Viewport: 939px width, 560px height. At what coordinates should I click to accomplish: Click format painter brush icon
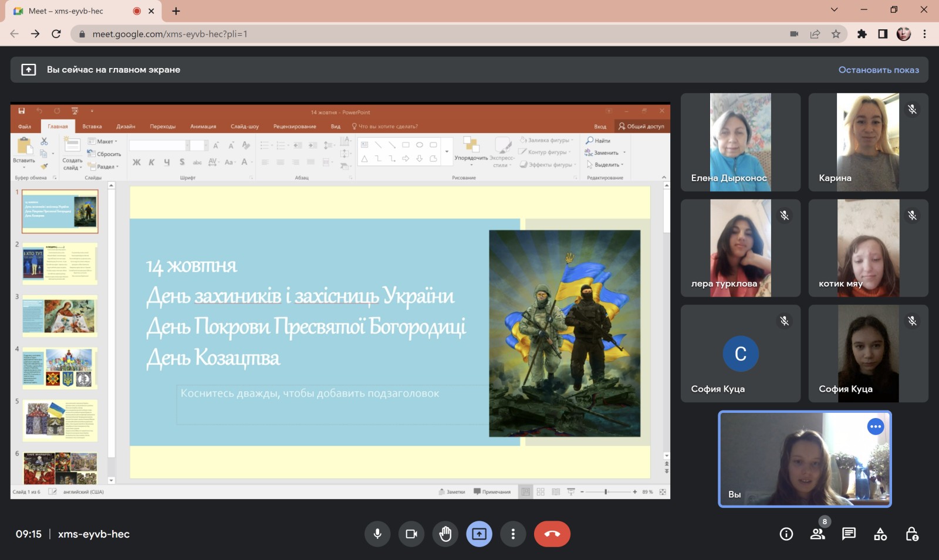44,166
